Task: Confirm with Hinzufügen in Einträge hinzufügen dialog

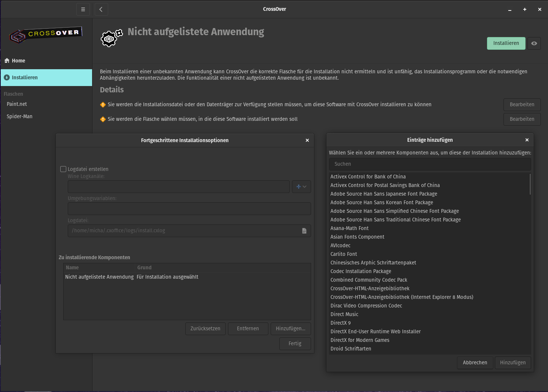Action: point(513,363)
